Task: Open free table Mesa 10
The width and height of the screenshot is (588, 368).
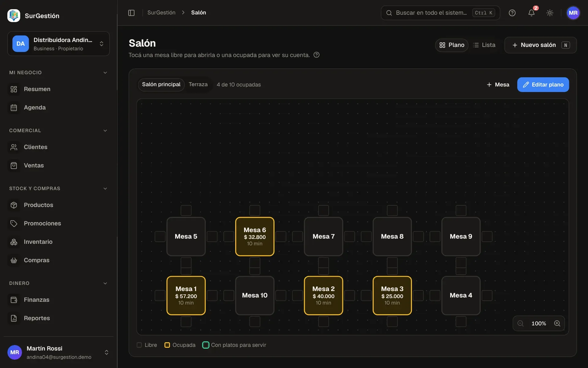Action: point(255,296)
